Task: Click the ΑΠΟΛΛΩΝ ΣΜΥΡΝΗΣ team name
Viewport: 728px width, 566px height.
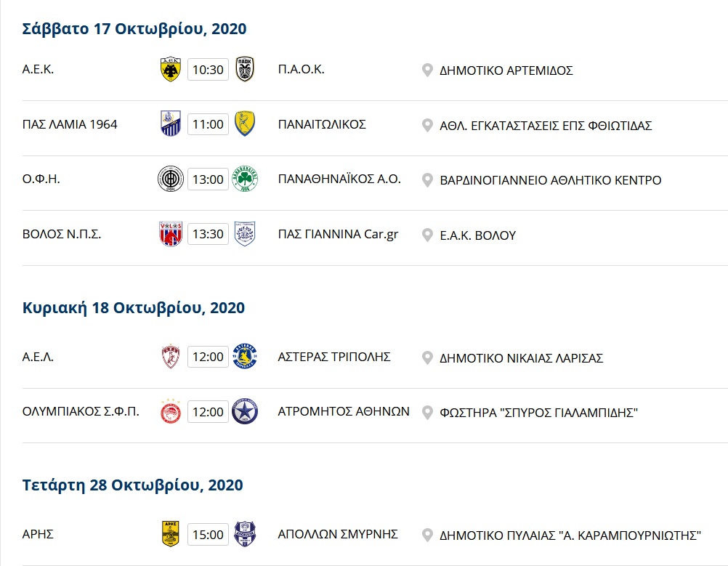Action: [x=338, y=534]
